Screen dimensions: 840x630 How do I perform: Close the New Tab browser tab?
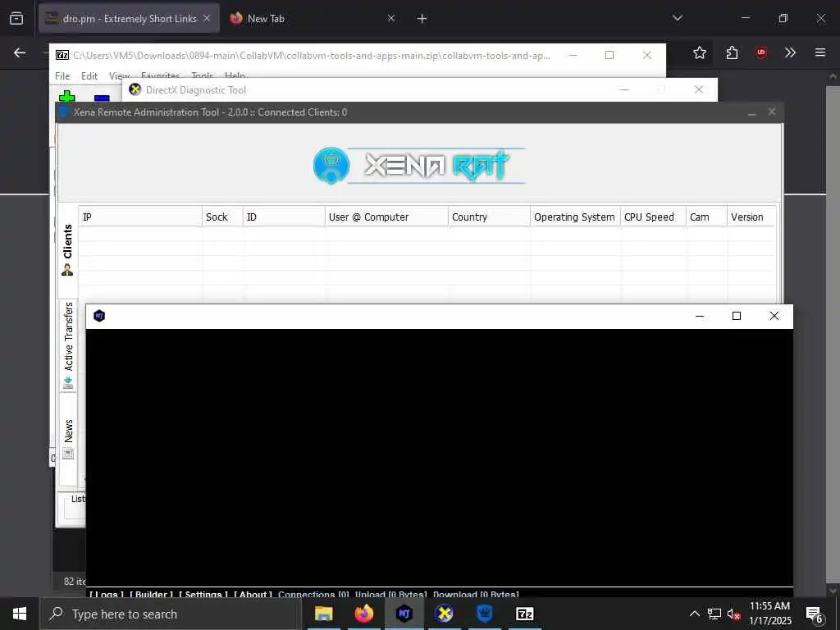[x=391, y=18]
